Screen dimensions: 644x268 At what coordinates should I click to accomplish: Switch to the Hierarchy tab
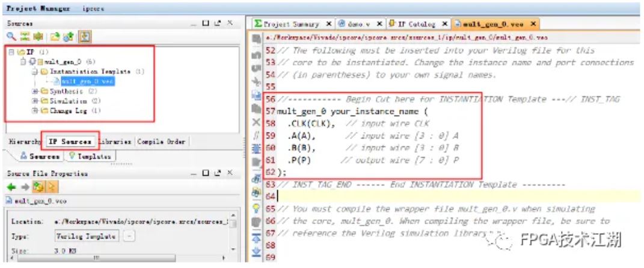point(25,142)
